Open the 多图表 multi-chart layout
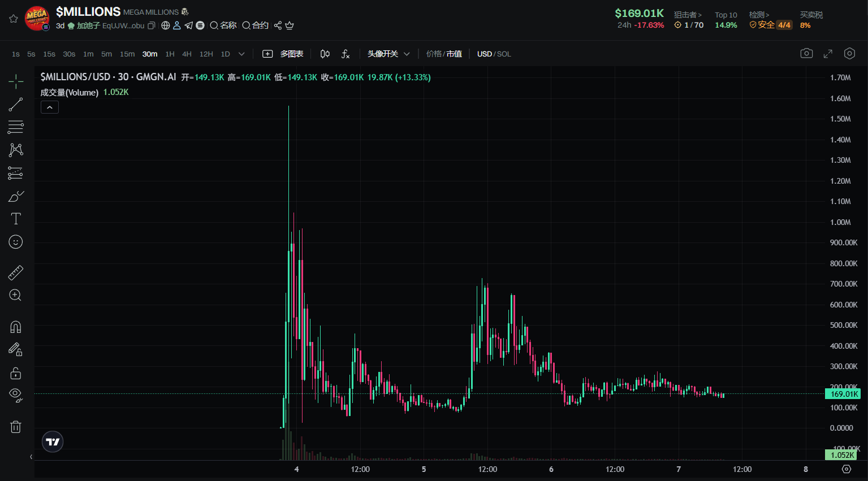868x481 pixels. pos(283,54)
